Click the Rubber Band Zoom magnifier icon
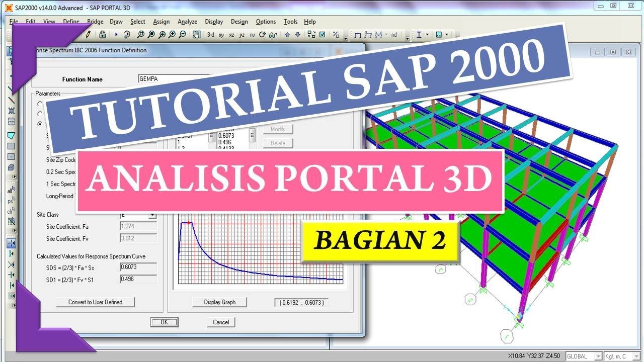This screenshot has height=362, width=644. [x=141, y=35]
